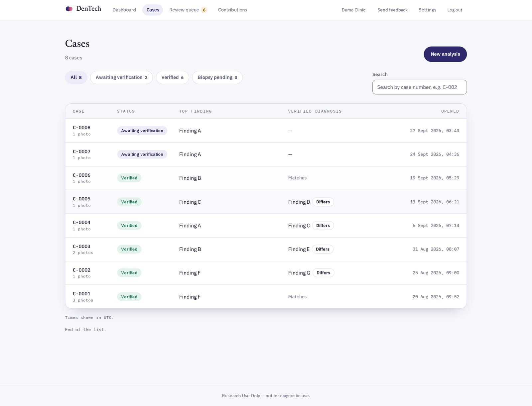Open the Dashboard tab
Image resolution: width=532 pixels, height=406 pixels.
point(124,10)
